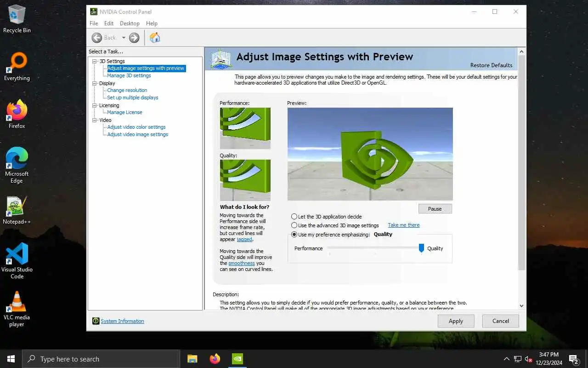
Task: Click the NVIDIA Control Panel title bar icon
Action: coord(94,11)
